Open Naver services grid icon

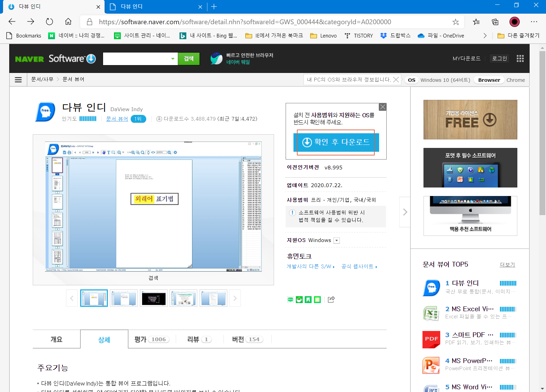pyautogui.click(x=520, y=59)
